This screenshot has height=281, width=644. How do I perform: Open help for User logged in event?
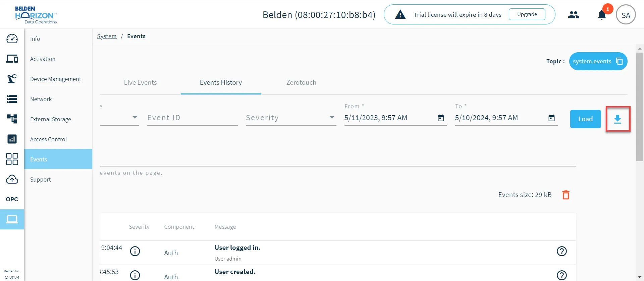tap(562, 251)
